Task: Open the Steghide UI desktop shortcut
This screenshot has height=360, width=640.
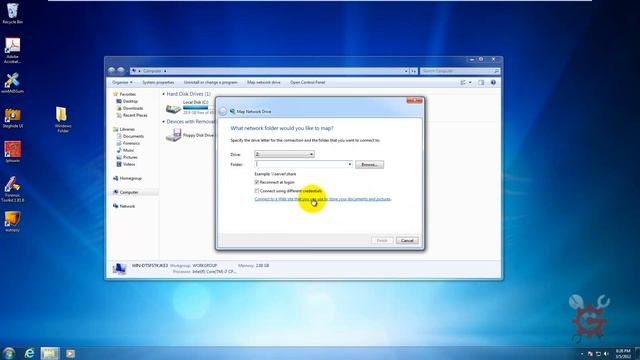Action: tap(12, 118)
